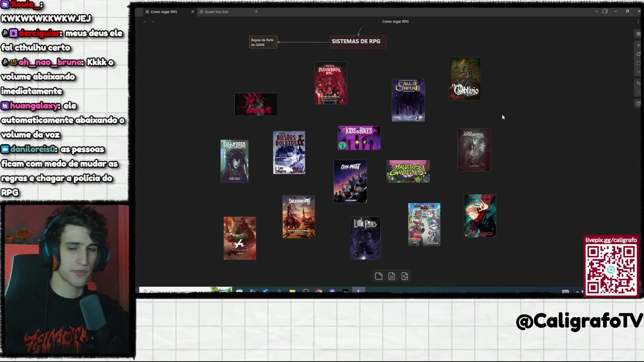Undo last canvas action
644x362 pixels.
click(x=638, y=83)
